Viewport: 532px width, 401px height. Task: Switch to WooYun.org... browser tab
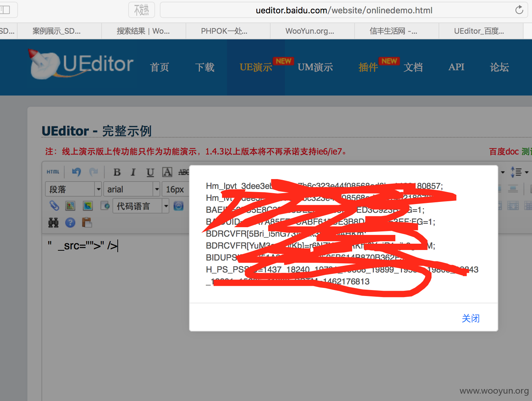[312, 31]
